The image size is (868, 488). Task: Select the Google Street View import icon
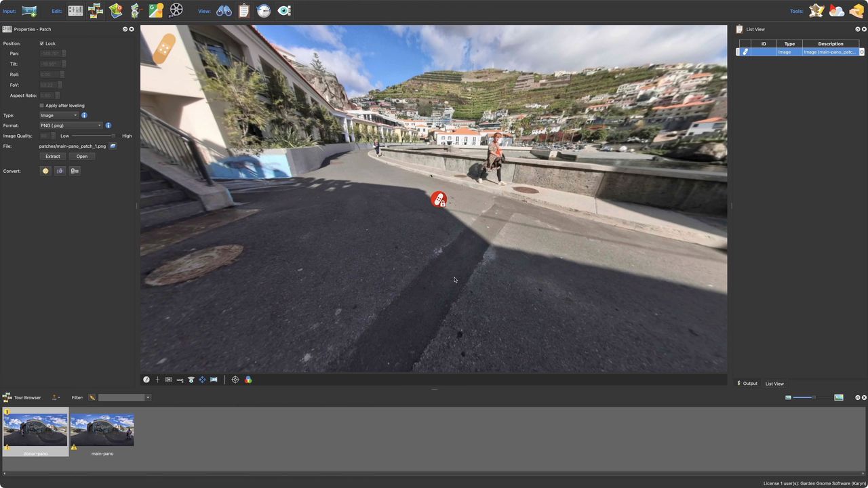(155, 10)
